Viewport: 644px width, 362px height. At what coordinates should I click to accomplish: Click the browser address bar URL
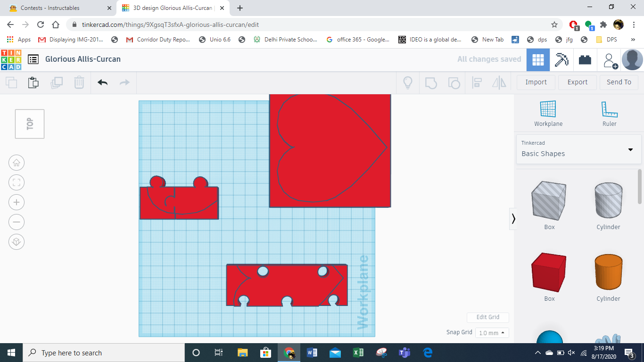(170, 25)
